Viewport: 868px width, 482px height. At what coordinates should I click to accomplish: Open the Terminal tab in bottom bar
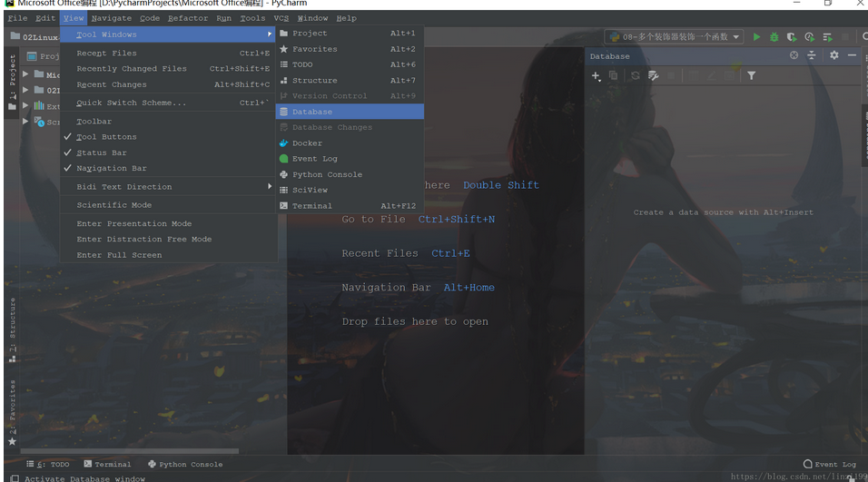107,464
